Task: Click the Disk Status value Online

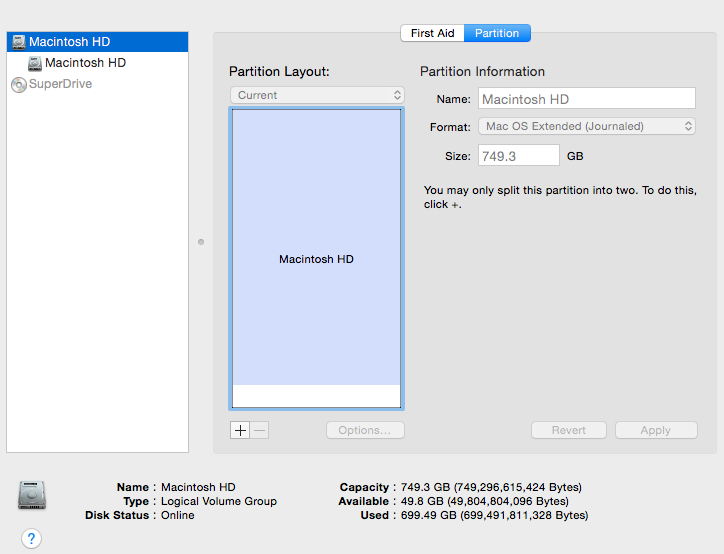Action: (178, 515)
